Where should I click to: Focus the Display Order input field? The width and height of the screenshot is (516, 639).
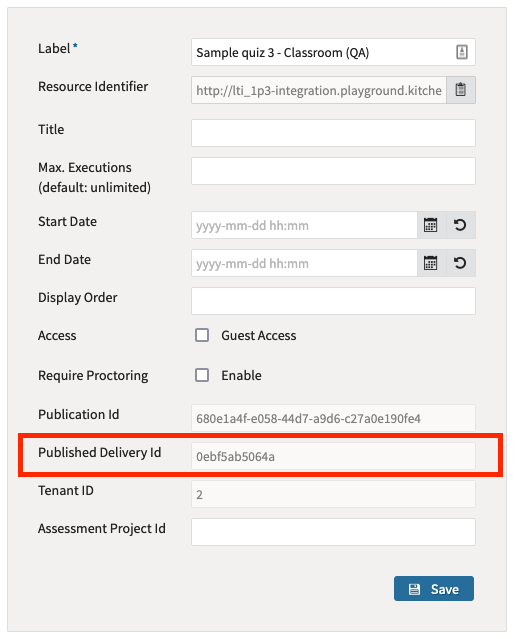333,301
